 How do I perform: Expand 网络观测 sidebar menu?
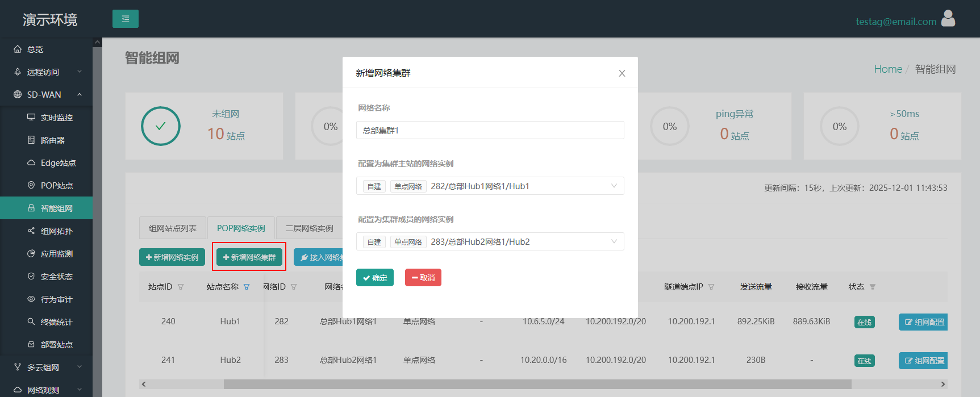point(46,390)
